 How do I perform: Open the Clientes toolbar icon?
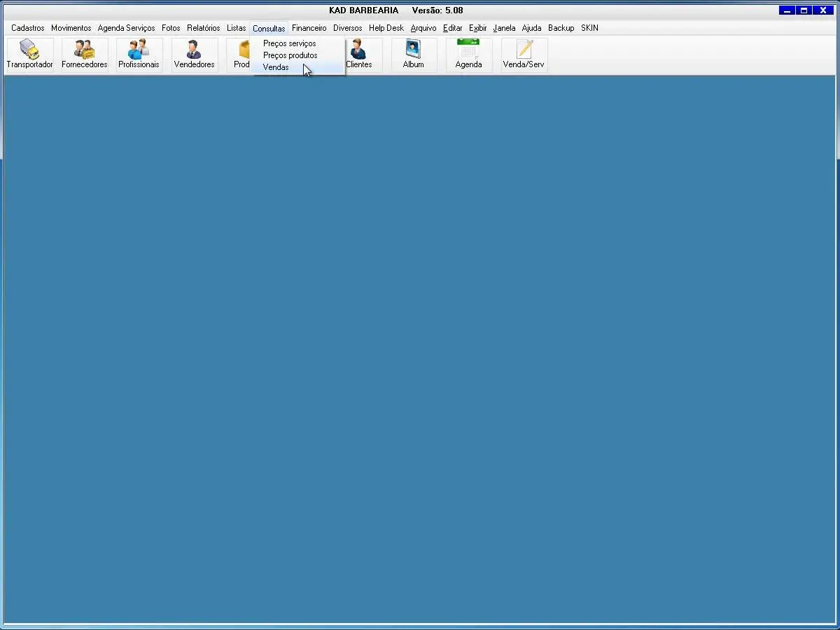click(359, 55)
